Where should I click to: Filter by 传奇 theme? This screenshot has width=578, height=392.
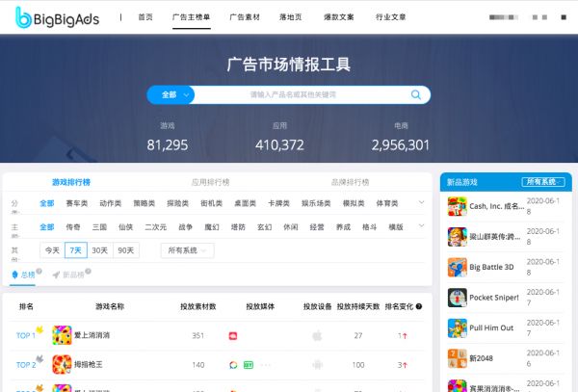coord(73,227)
